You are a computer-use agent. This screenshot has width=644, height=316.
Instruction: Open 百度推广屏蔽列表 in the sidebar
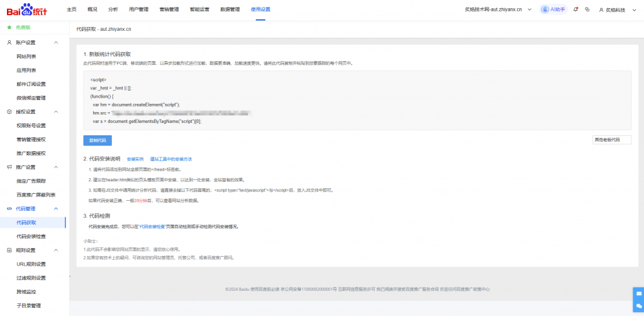click(x=36, y=195)
